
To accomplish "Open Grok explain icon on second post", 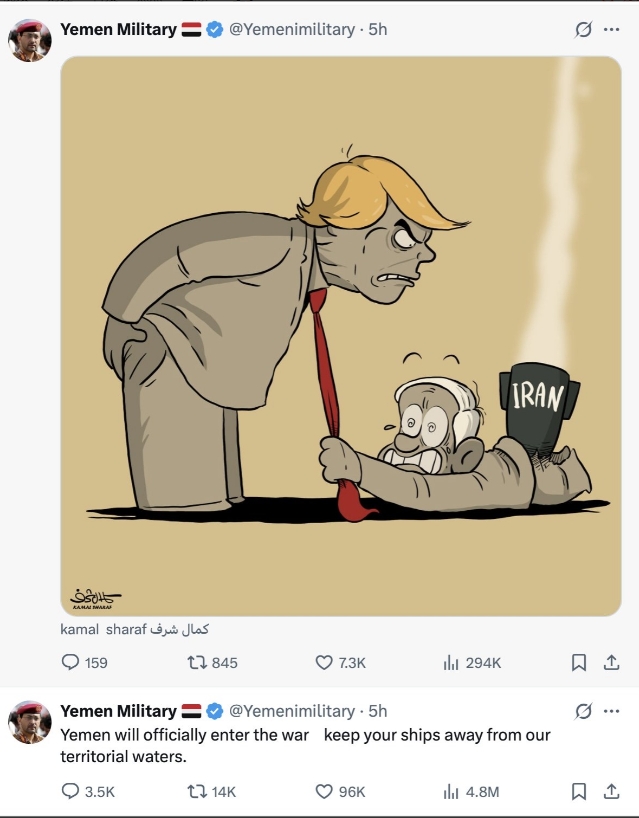I will pos(583,711).
